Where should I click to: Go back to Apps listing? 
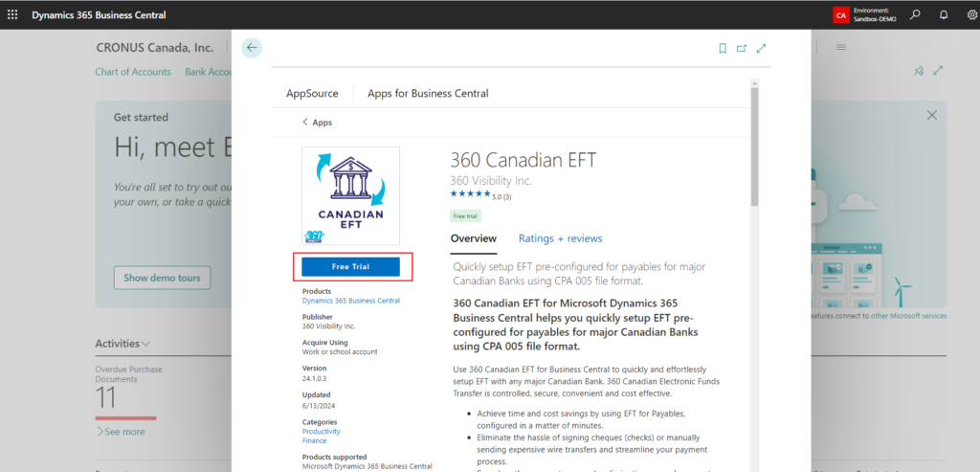(x=318, y=123)
